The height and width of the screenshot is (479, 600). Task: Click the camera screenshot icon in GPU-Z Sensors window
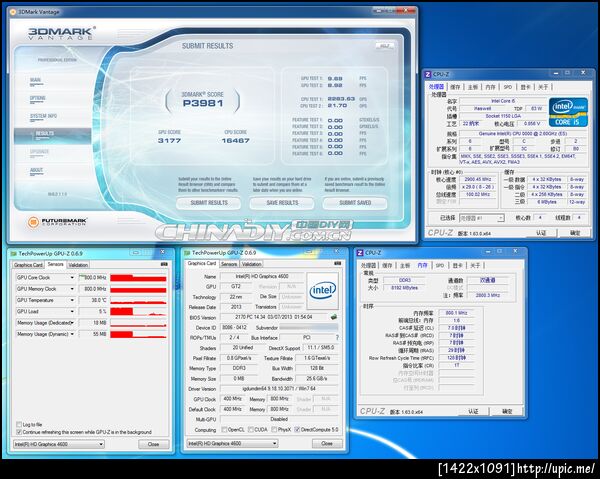tap(164, 264)
